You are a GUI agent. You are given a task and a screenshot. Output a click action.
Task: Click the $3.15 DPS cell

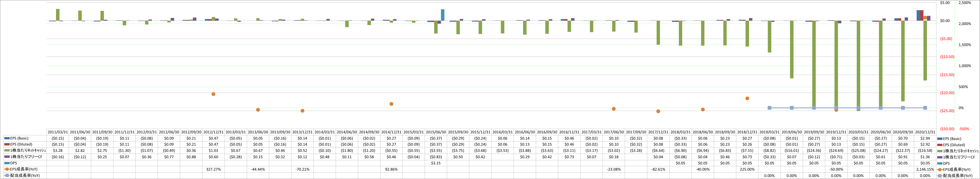coord(436,163)
